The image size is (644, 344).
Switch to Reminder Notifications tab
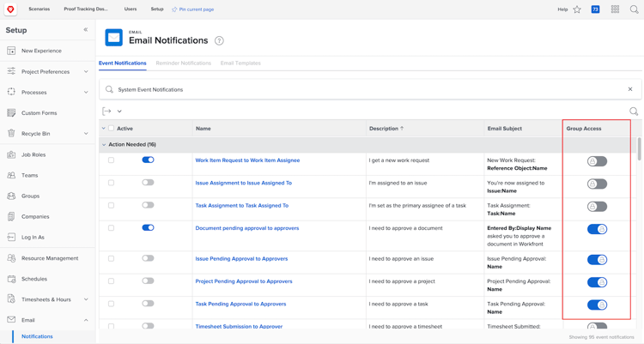[x=183, y=63]
